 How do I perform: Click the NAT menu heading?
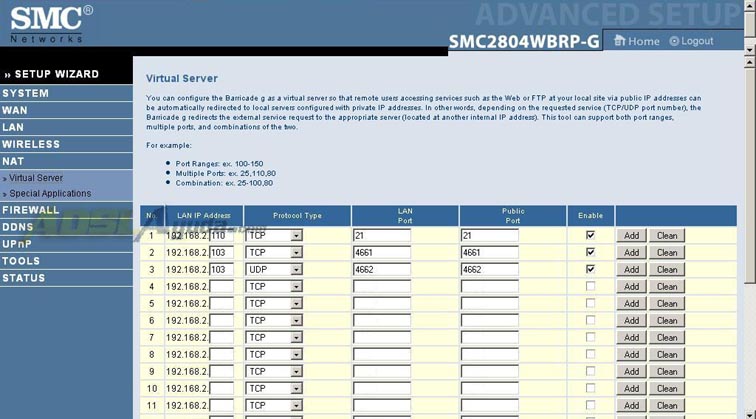pos(66,161)
